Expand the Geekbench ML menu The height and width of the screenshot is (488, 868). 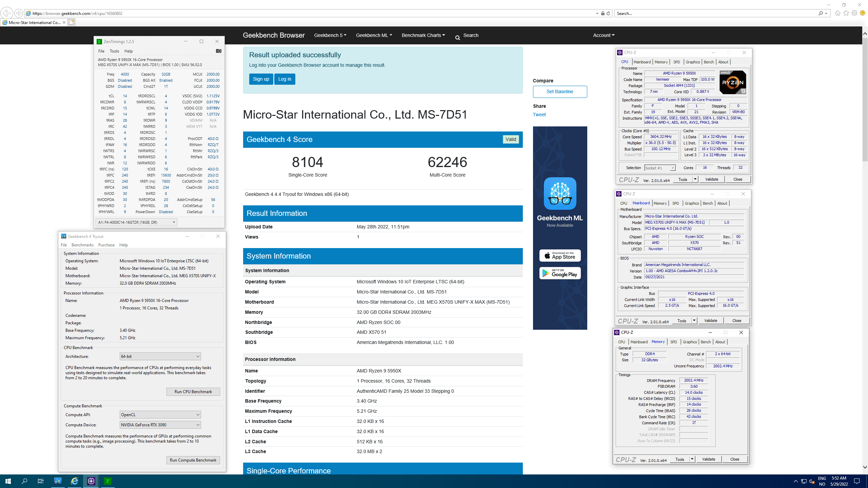374,35
